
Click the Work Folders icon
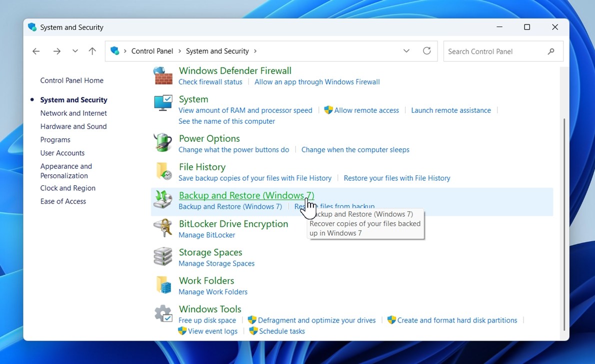click(x=162, y=285)
